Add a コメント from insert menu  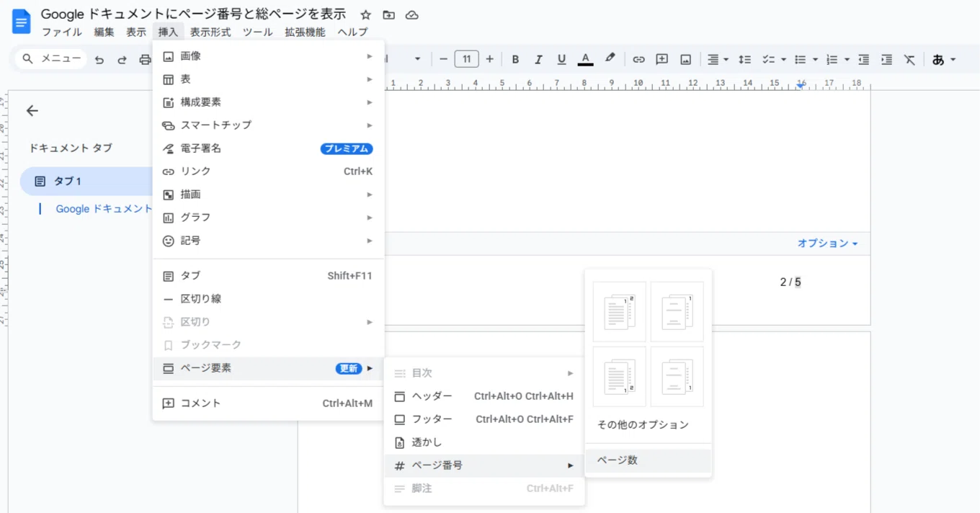(268, 403)
